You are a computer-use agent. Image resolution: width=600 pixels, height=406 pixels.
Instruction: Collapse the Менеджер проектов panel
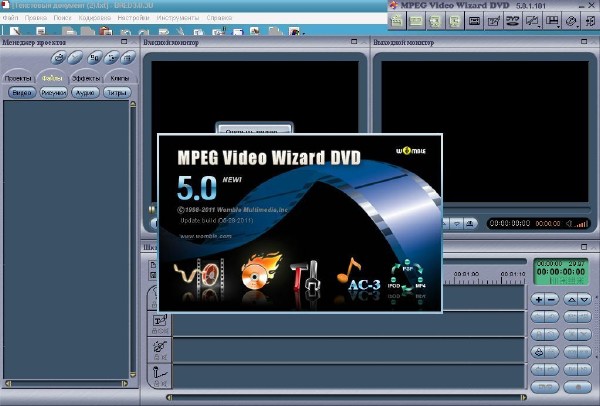pyautogui.click(x=125, y=43)
